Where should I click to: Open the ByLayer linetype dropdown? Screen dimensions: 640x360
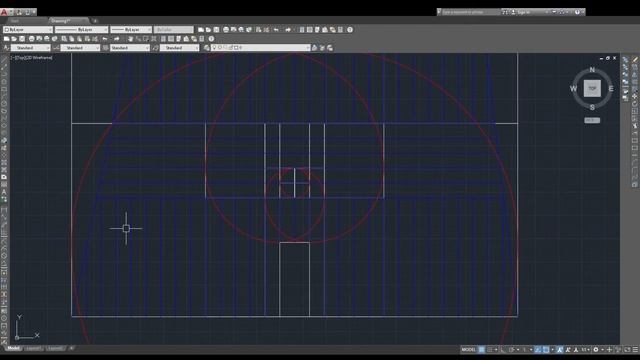click(81, 30)
